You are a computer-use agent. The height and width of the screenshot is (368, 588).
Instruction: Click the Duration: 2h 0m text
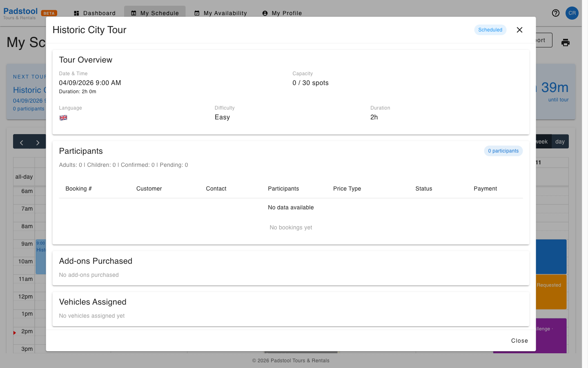click(x=78, y=92)
